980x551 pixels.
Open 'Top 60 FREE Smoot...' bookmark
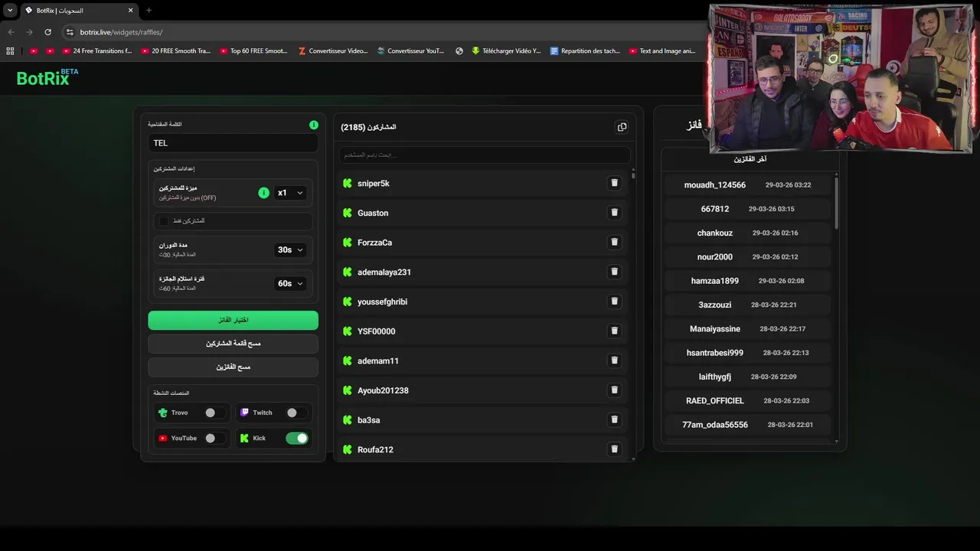(253, 51)
